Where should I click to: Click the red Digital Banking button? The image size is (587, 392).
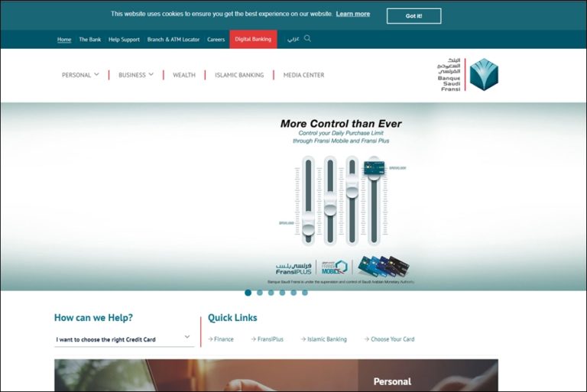(253, 39)
